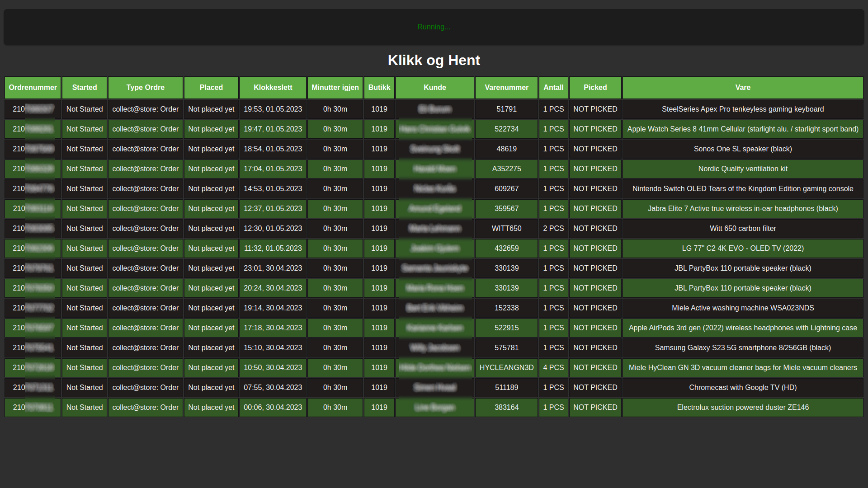Click item number 511189
Image resolution: width=868 pixels, height=488 pixels.
click(x=506, y=388)
